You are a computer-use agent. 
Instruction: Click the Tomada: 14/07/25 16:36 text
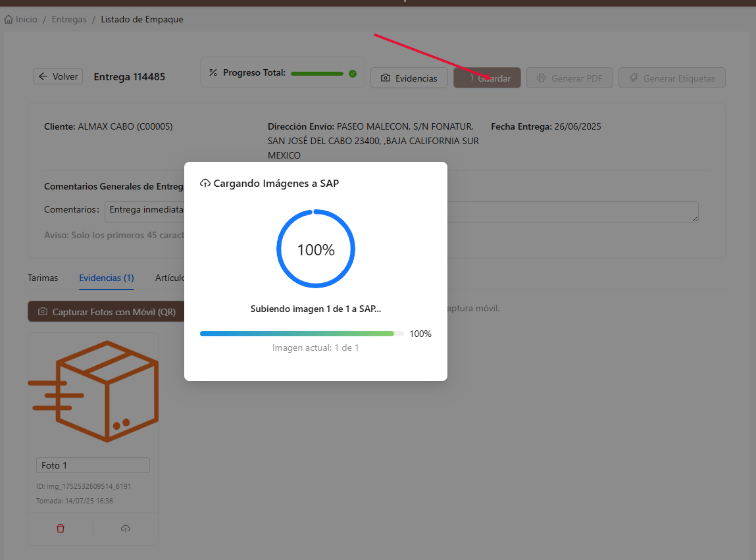coord(74,501)
